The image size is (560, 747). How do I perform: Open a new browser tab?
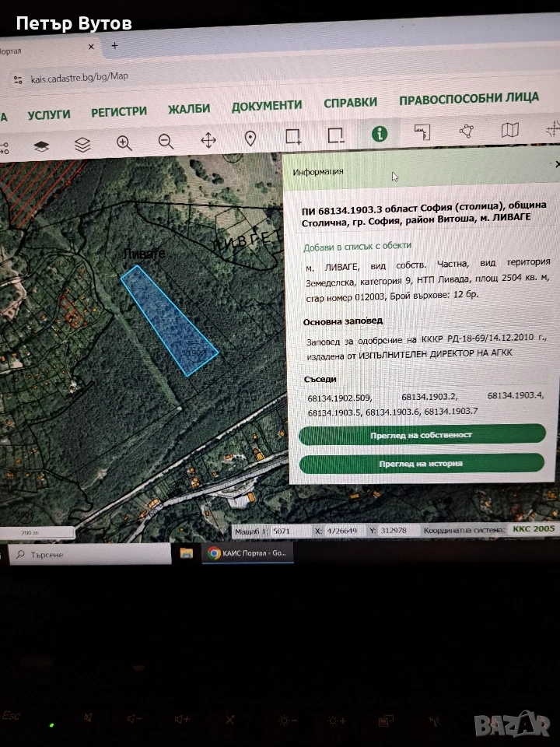click(114, 46)
